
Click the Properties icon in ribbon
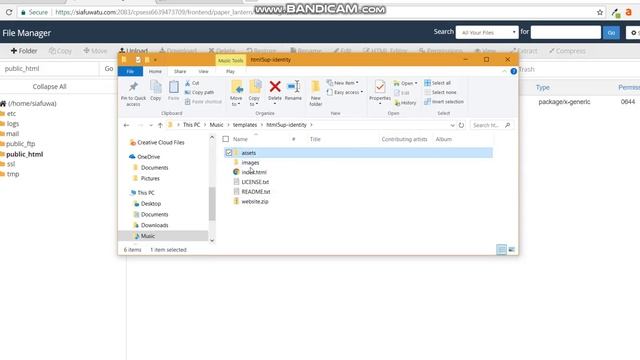pyautogui.click(x=380, y=87)
